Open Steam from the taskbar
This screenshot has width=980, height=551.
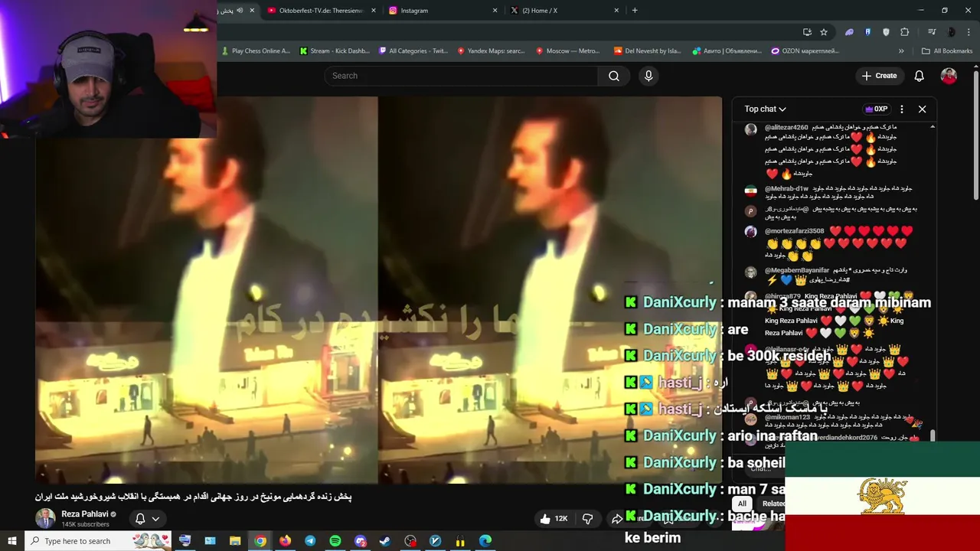[385, 541]
